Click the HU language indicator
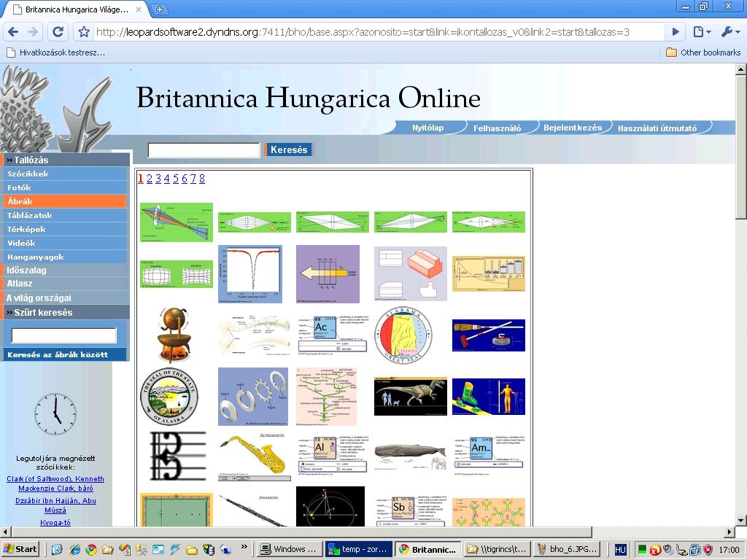This screenshot has width=747, height=560. point(620,550)
